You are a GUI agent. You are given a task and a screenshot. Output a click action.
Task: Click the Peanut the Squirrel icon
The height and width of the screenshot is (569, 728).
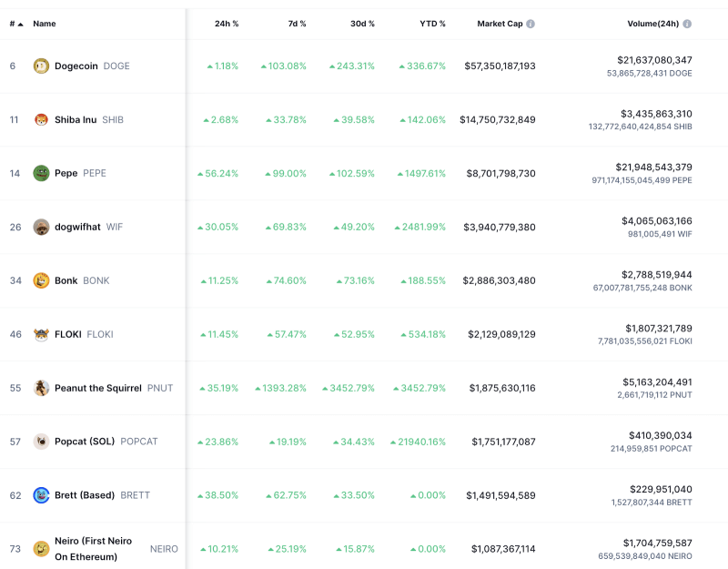click(x=41, y=388)
